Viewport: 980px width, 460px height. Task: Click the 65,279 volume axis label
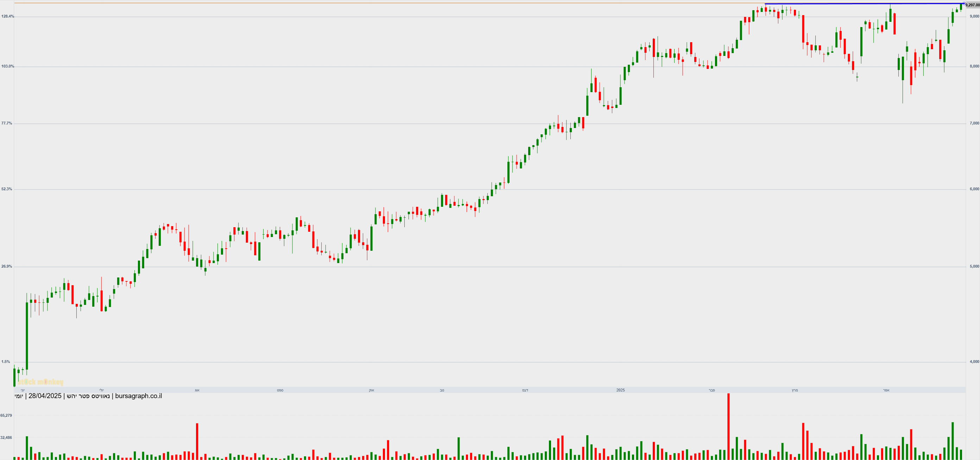pyautogui.click(x=6, y=416)
